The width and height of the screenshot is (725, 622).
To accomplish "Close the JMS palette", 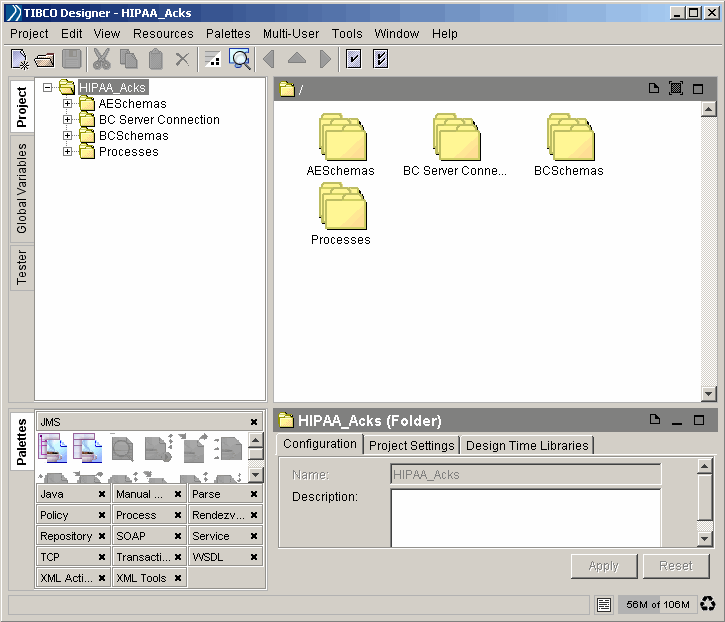I will coord(254,422).
